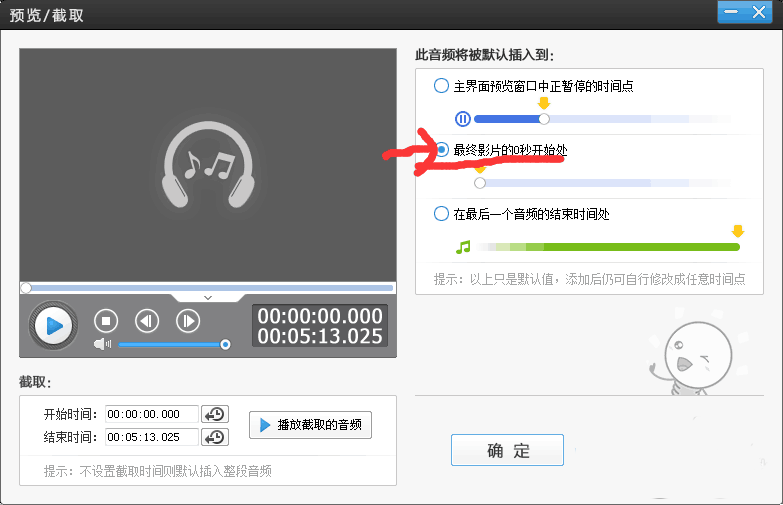Click the preview progress bar handle
This screenshot has height=505, width=783.
click(26, 288)
